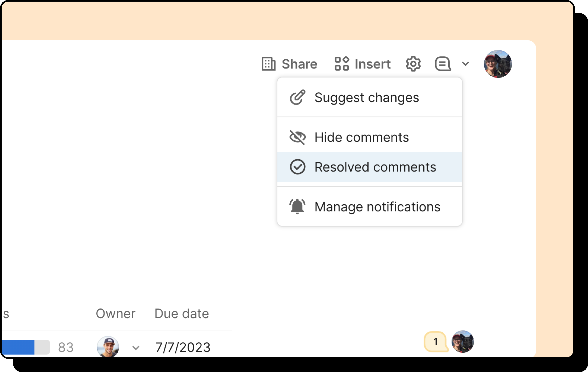Viewport: 588px width, 372px height.
Task: Select Suggest changes from the menu
Action: coord(366,97)
